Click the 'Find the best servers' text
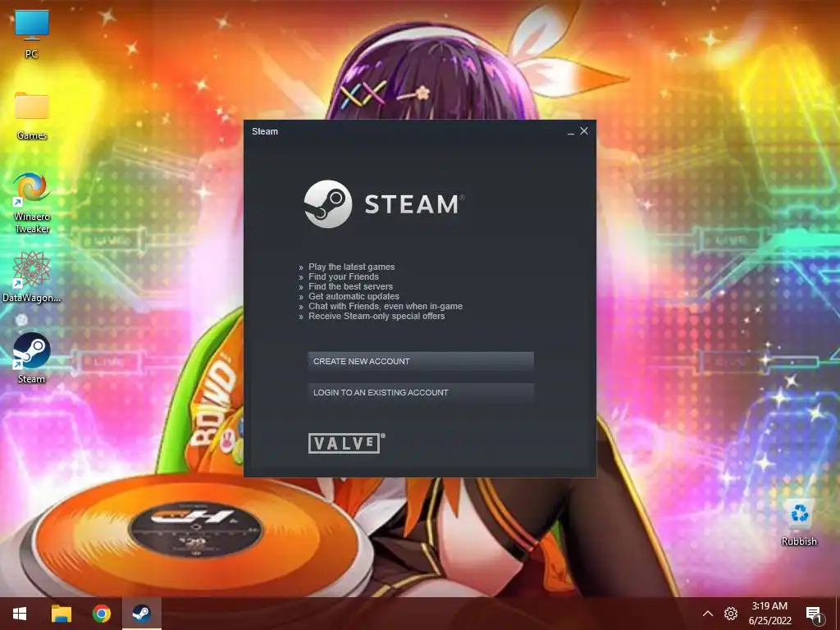Screen dimensions: 840x630 pyautogui.click(x=350, y=286)
